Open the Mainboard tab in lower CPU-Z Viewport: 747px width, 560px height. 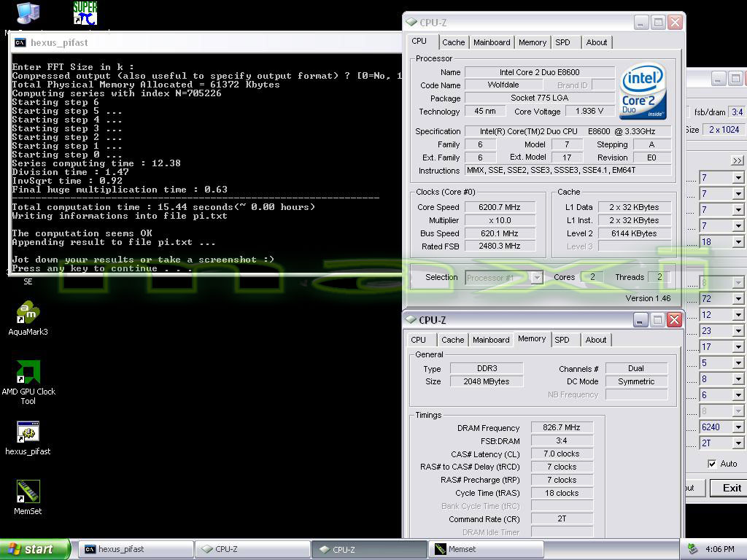491,340
